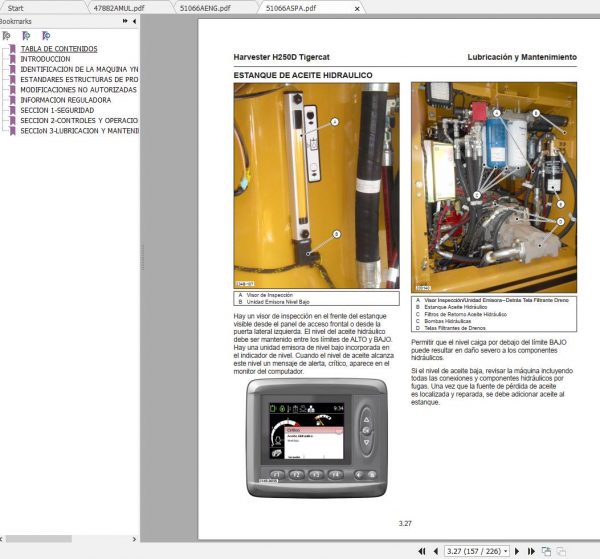The width and height of the screenshot is (600, 559).
Task: Open the 47882AMUL.pdf tab
Action: pyautogui.click(x=118, y=8)
